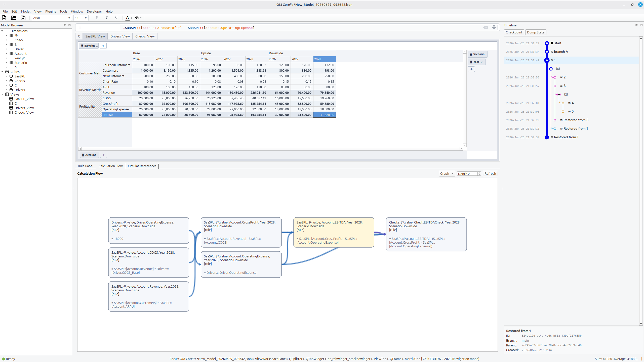
Task: Toggle bold formatting
Action: 97,18
